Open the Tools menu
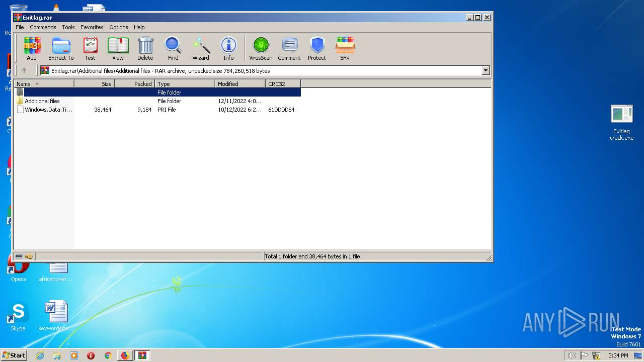Viewport: 644px width, 362px height. [68, 27]
